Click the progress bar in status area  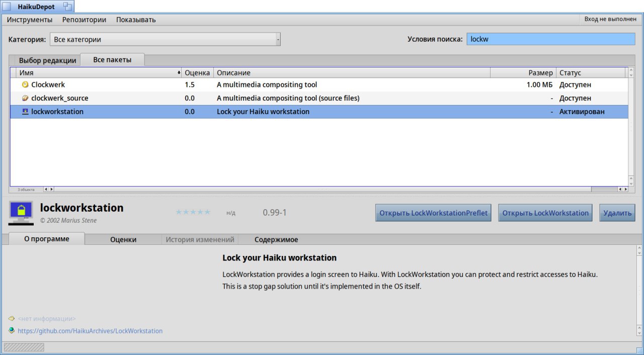coord(24,347)
